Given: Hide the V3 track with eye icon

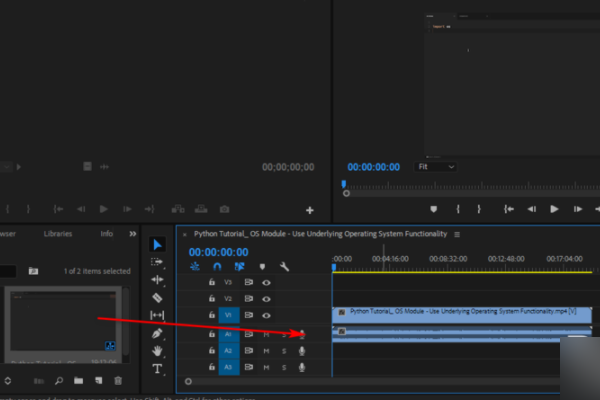Looking at the screenshot, I should (266, 282).
